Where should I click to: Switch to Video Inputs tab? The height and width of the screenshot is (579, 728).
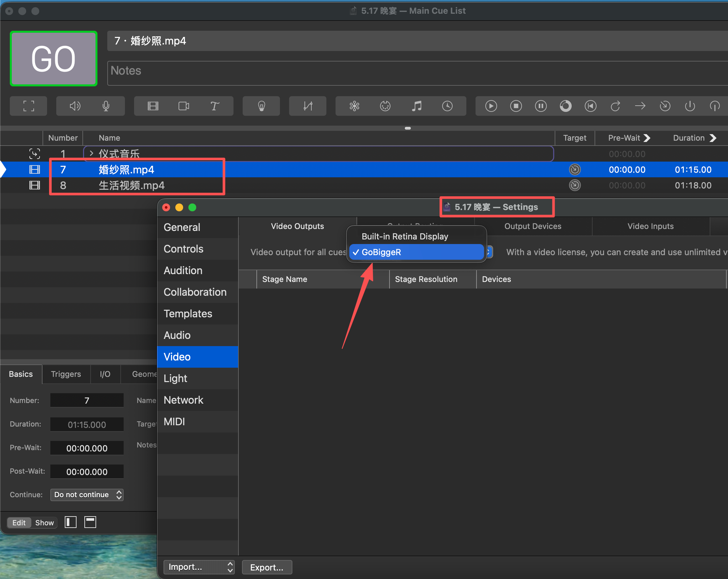click(650, 226)
